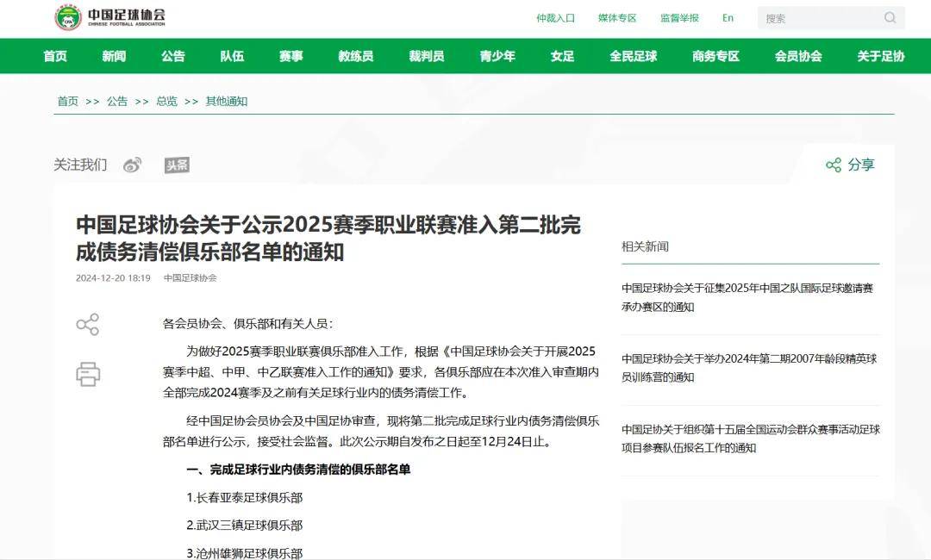This screenshot has width=931, height=560.
Task: Open the 新闻 menu item
Action: (114, 56)
